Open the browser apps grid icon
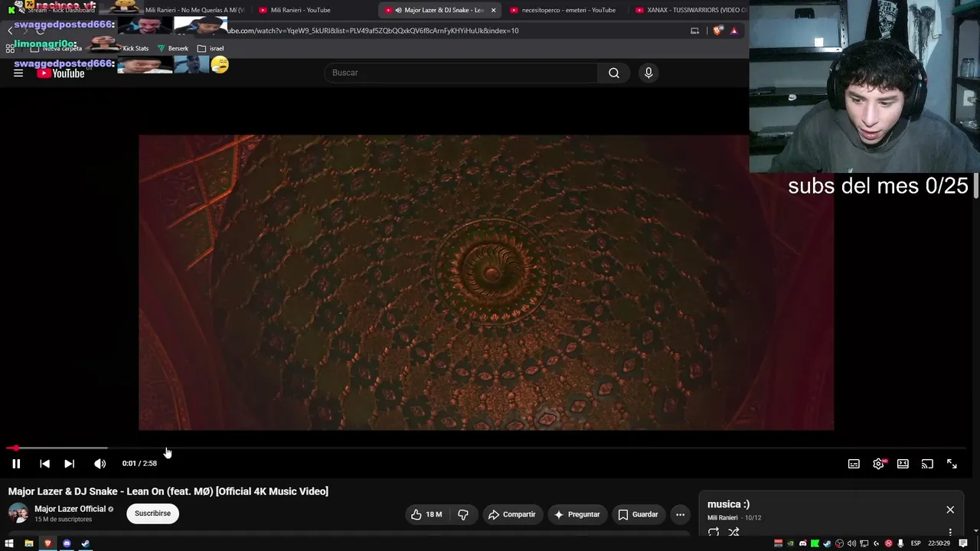 [10, 48]
